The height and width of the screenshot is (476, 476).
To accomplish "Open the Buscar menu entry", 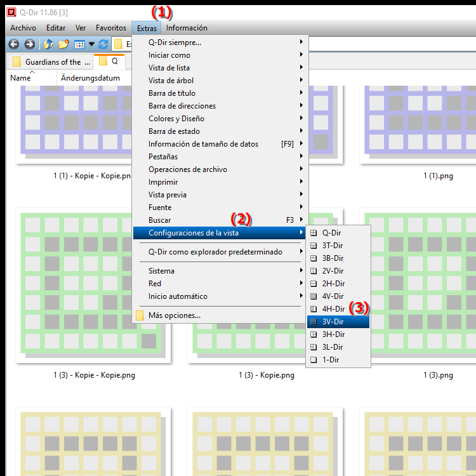I will [219, 220].
